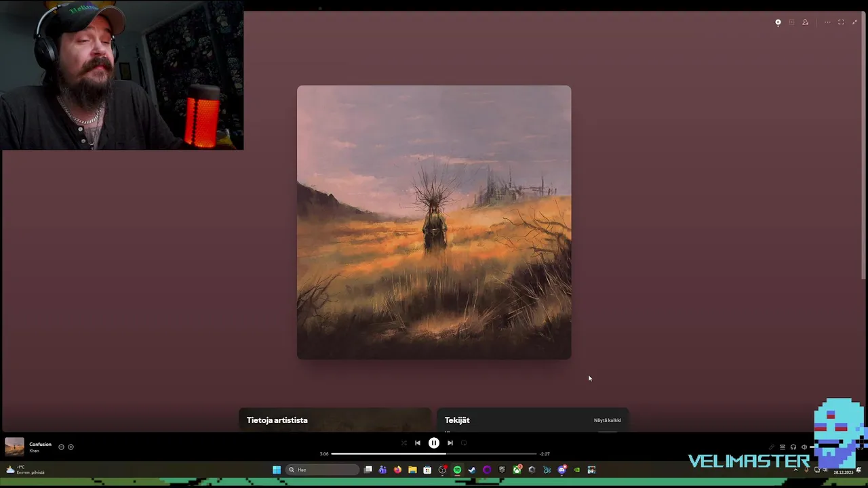Show the album art view icon

coord(778,22)
